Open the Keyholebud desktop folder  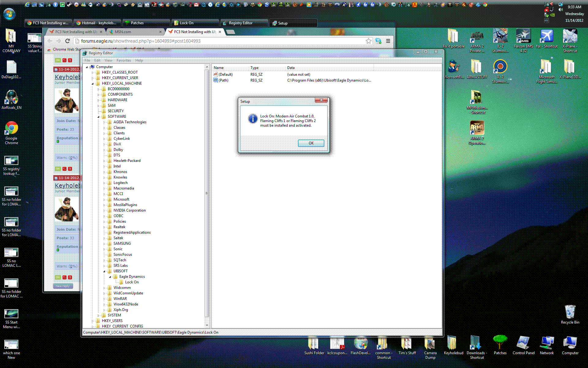click(x=454, y=345)
